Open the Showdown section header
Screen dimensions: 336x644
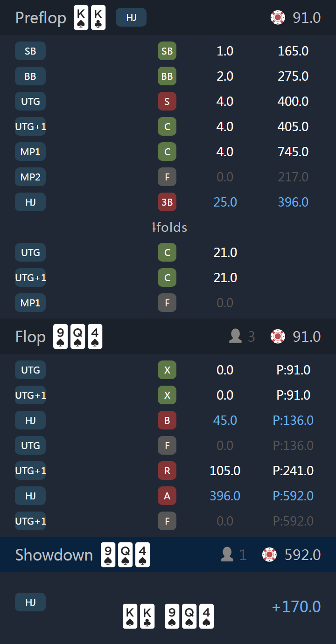pos(168,554)
